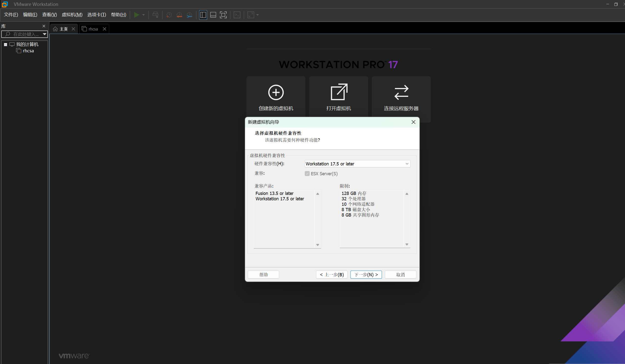
Task: Open the 查看(V) menu
Action: 49,15
